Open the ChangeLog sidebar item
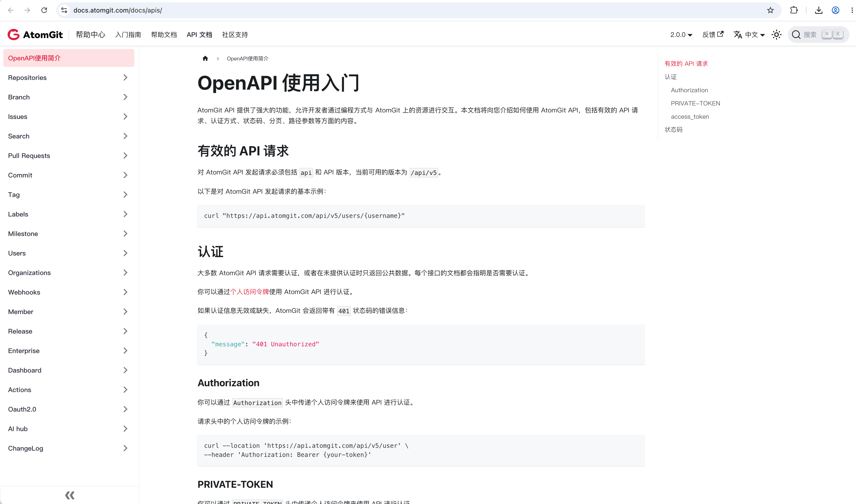The height and width of the screenshot is (504, 856). 69,448
